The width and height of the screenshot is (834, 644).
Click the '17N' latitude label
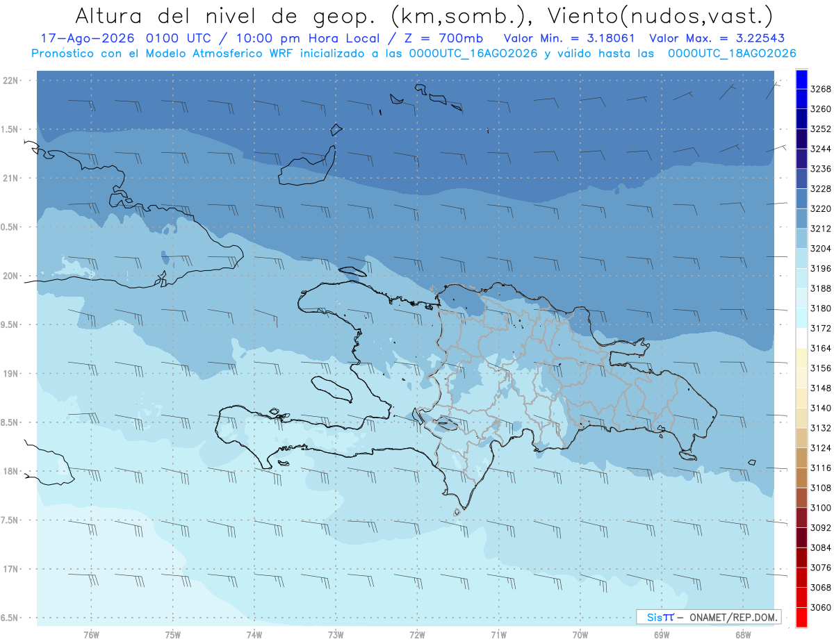[10, 569]
